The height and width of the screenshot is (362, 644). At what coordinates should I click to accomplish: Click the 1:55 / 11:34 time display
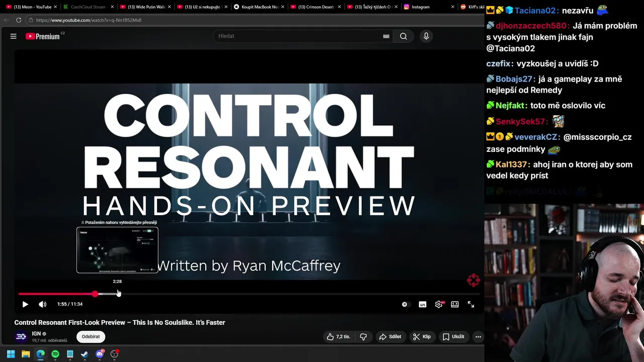point(70,304)
